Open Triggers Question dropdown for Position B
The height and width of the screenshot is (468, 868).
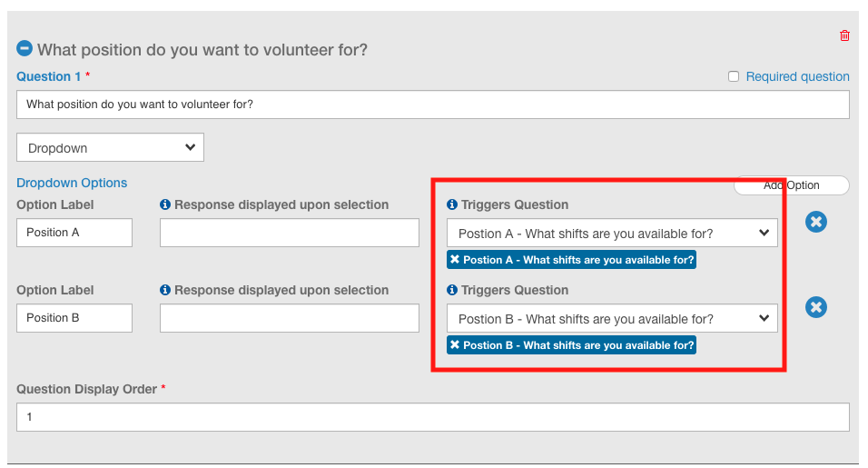click(612, 318)
